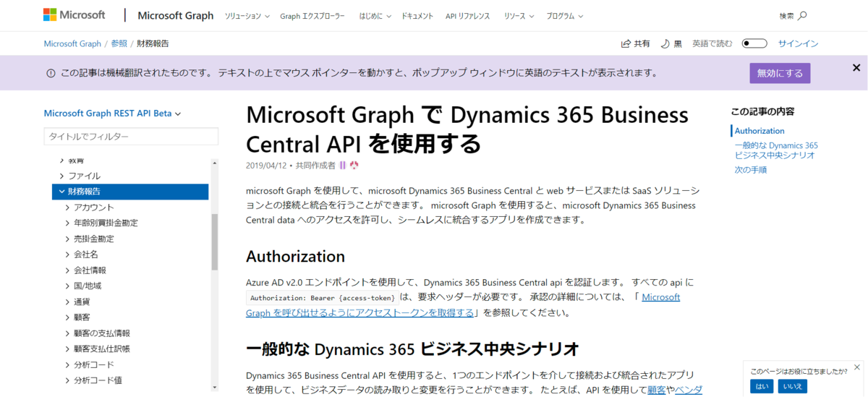This screenshot has width=868, height=397.
Task: Open the search magnifier icon
Action: [x=801, y=16]
